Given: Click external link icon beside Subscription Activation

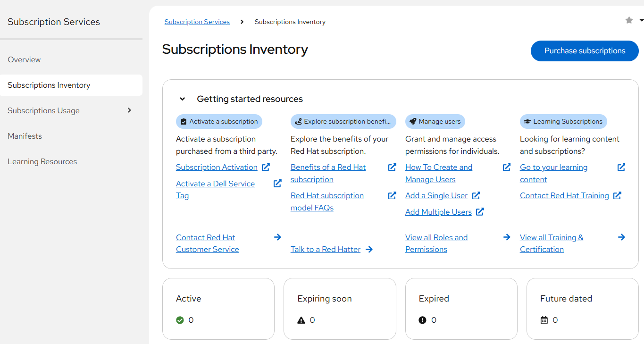Looking at the screenshot, I should tap(266, 167).
